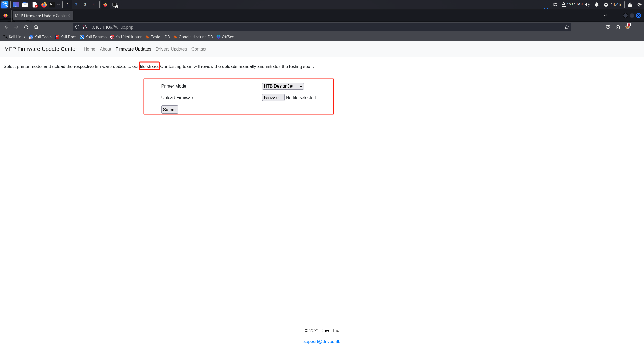Open the Google Hacking DB bookmark
Image resolution: width=644 pixels, height=349 pixels.
[193, 37]
